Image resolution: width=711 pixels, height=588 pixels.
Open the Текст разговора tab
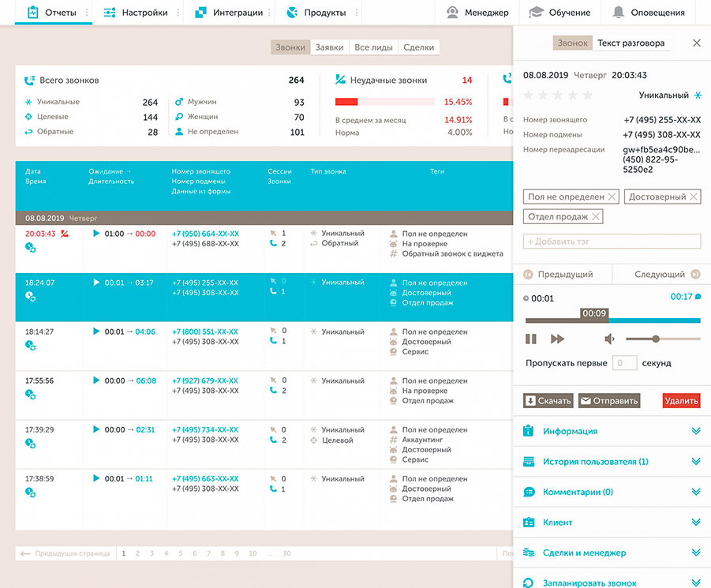click(631, 43)
